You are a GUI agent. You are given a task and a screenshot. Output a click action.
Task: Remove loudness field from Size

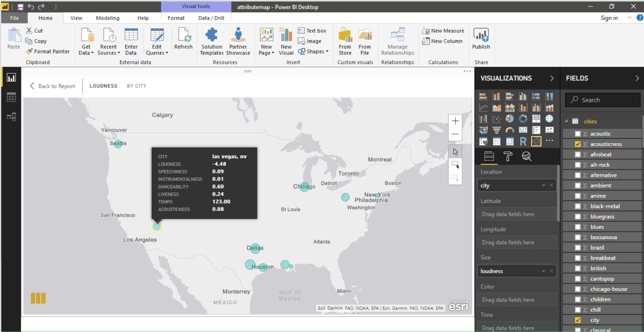click(551, 271)
